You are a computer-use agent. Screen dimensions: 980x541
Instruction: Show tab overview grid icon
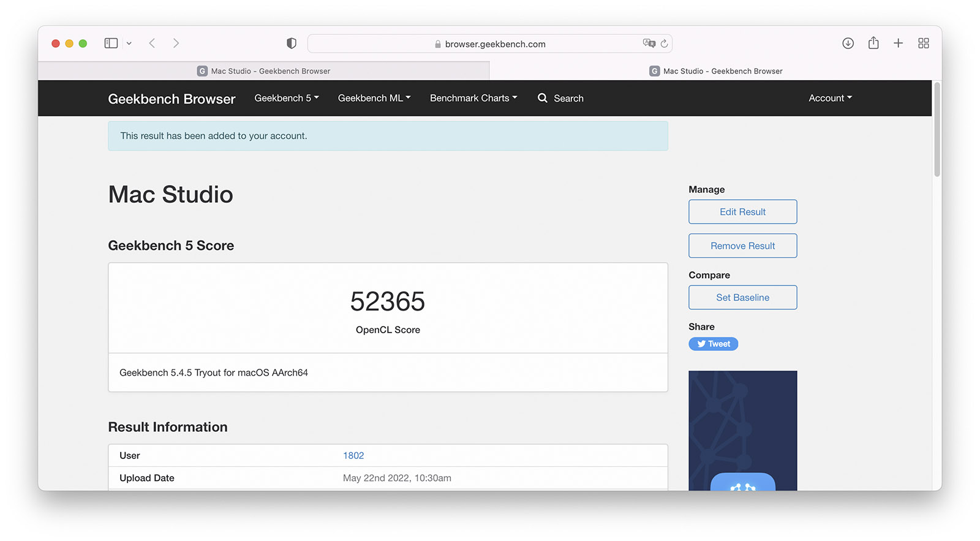924,43
